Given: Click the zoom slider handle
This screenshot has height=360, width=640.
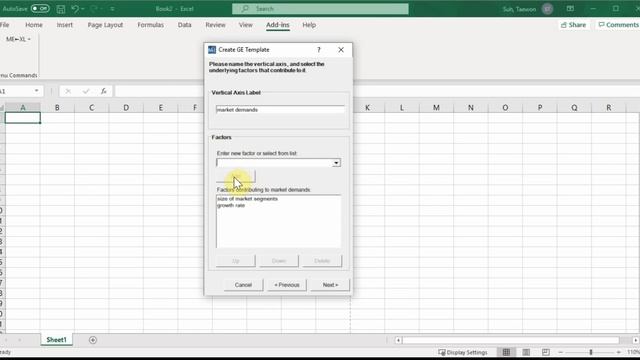Looking at the screenshot, I should click(x=591, y=352).
